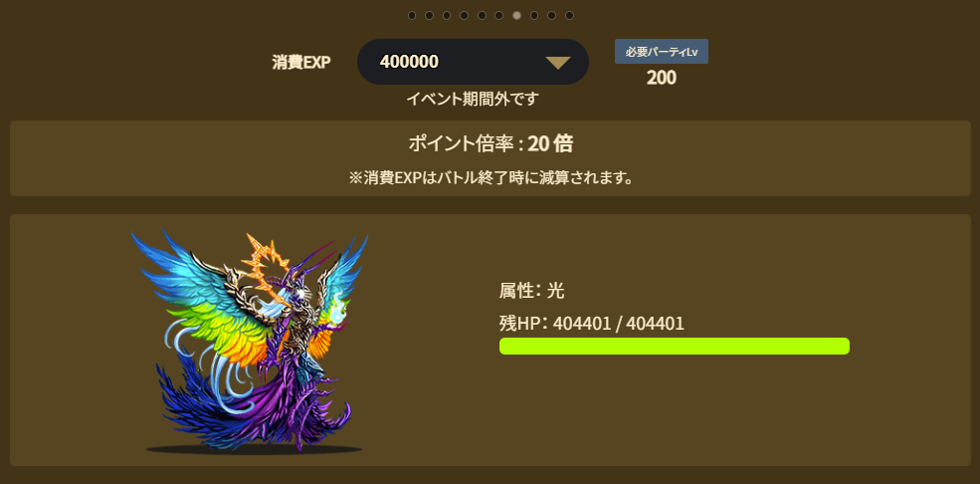Click the dropdown arrow triangle icon
Screen dimensions: 980x484
557,63
